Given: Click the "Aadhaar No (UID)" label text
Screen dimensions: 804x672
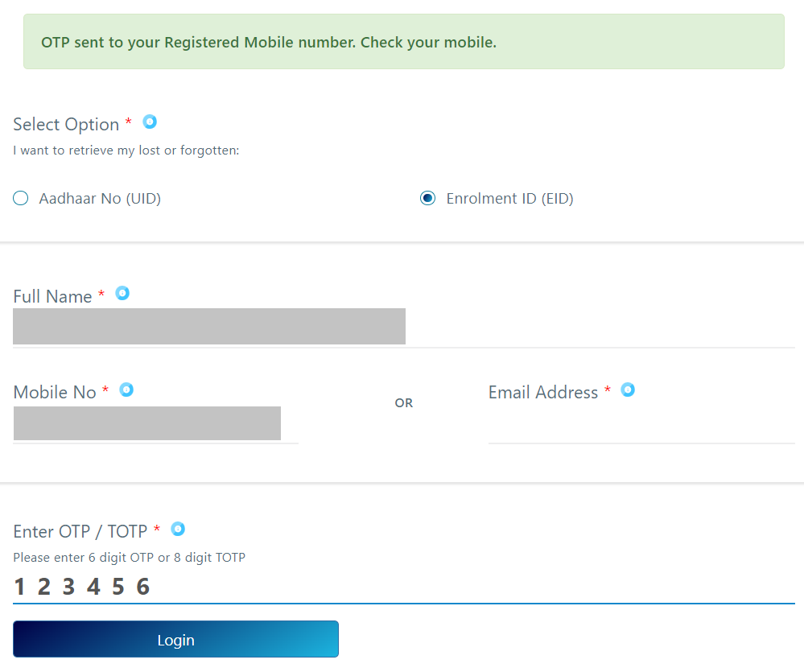Looking at the screenshot, I should [100, 199].
